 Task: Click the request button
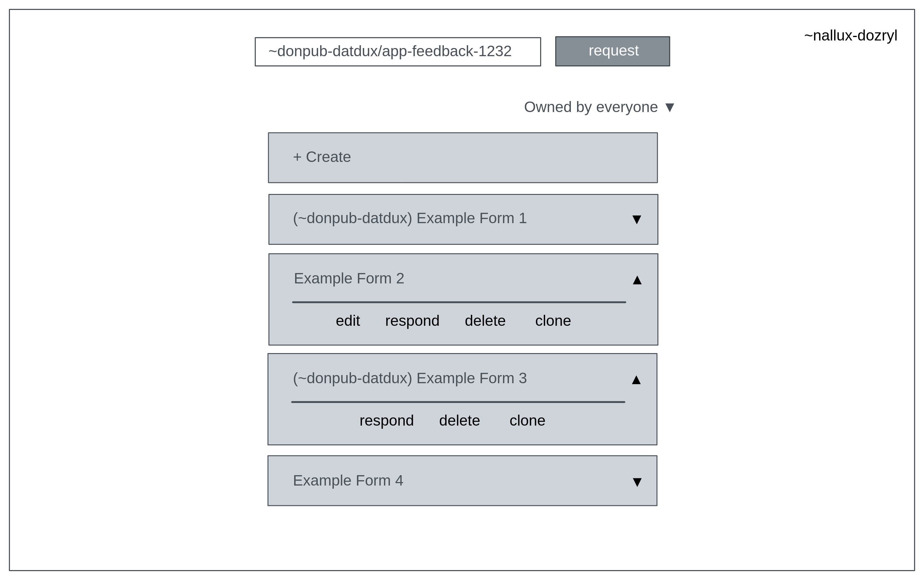(613, 51)
